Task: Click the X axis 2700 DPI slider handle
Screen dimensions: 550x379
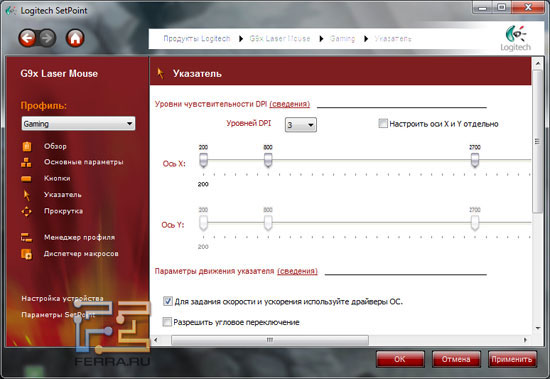Action: point(475,160)
